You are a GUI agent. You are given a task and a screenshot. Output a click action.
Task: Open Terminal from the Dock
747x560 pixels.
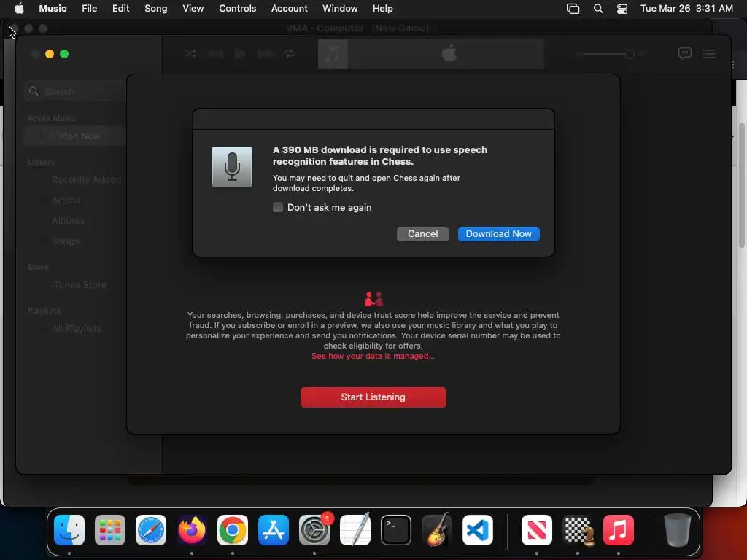[396, 530]
